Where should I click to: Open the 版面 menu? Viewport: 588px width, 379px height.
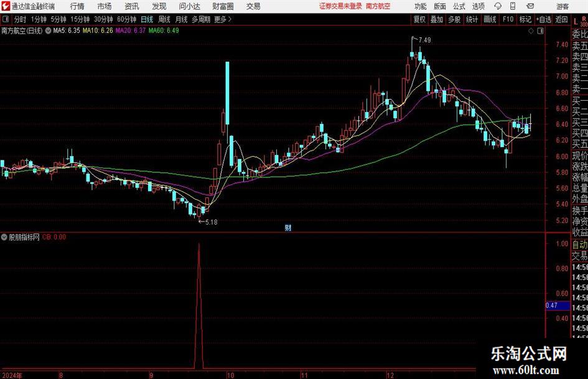(x=440, y=6)
